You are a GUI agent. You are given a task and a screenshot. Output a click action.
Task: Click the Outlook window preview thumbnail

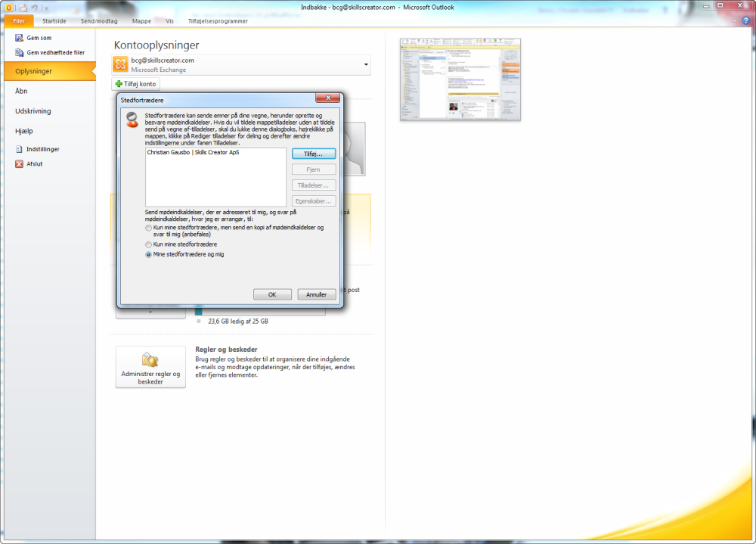460,79
